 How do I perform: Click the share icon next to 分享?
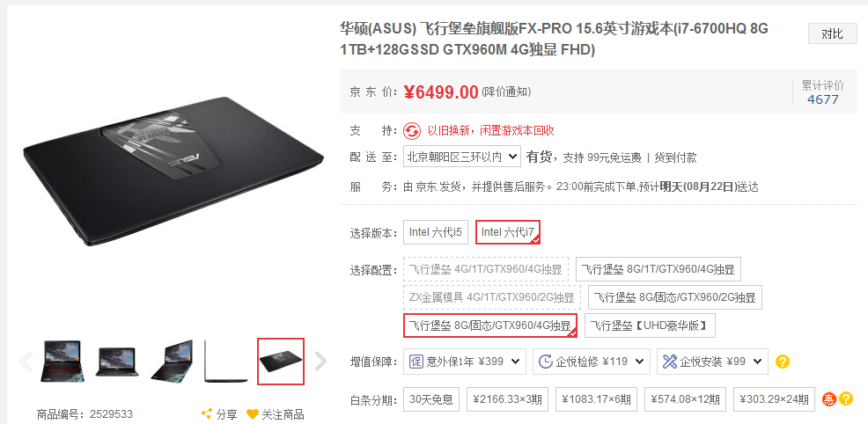point(207,414)
